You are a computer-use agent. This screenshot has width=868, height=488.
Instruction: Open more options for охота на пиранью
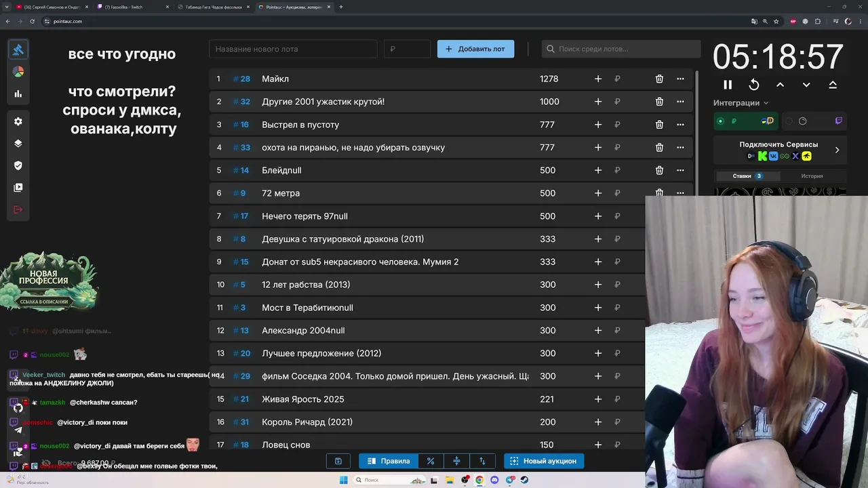click(x=680, y=147)
